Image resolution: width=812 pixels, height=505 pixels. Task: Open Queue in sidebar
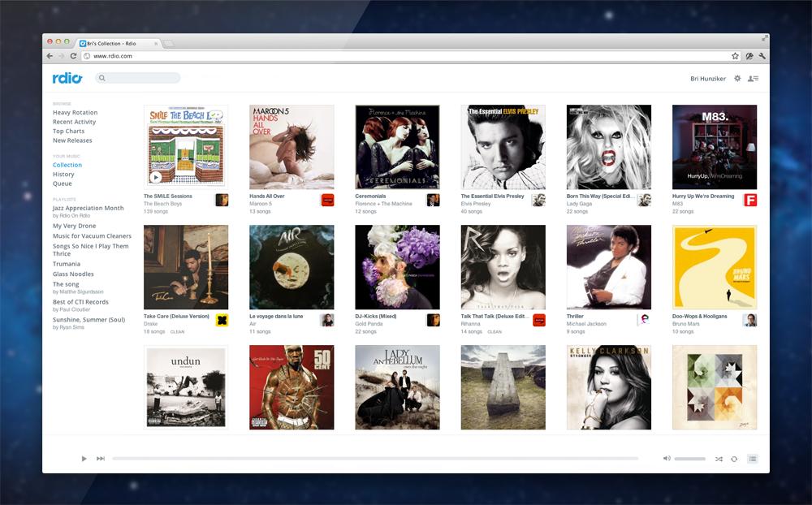point(63,183)
